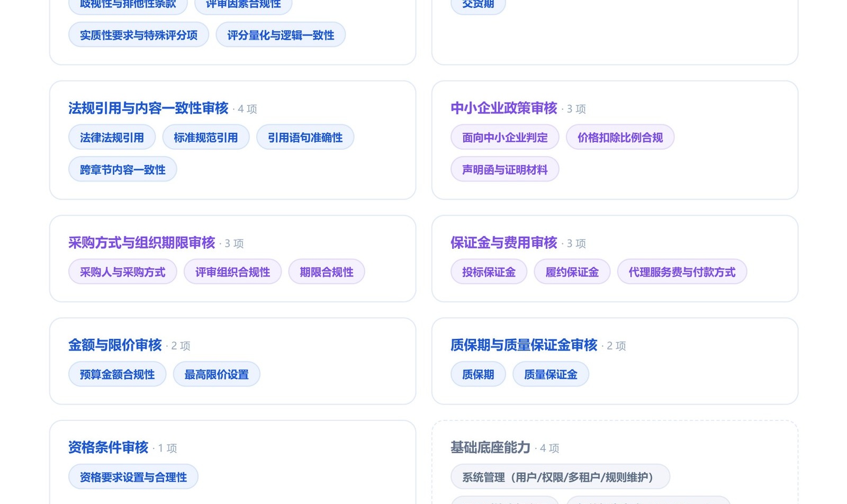847x504 pixels.
Task: Open the 质保期与质量保证金审核 heading
Action: click(x=524, y=345)
